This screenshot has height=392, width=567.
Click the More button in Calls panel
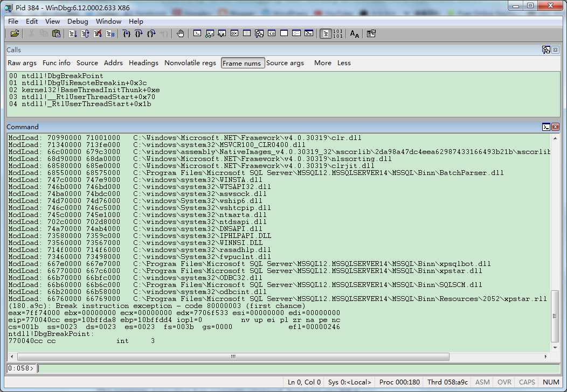click(x=322, y=63)
